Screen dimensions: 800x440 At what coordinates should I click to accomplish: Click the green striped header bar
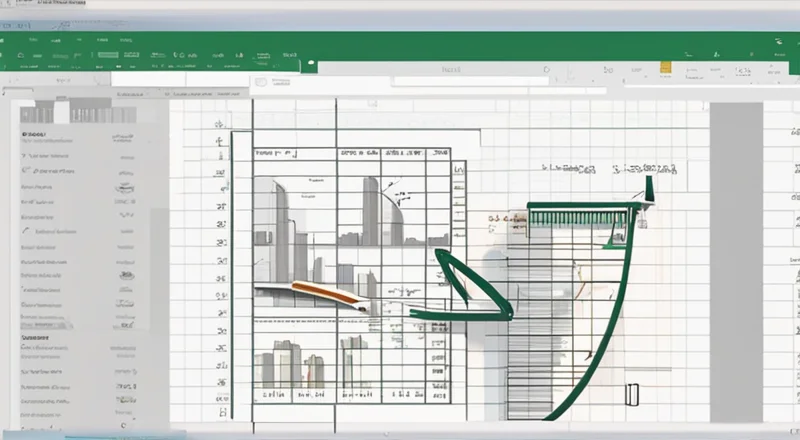coord(578,211)
